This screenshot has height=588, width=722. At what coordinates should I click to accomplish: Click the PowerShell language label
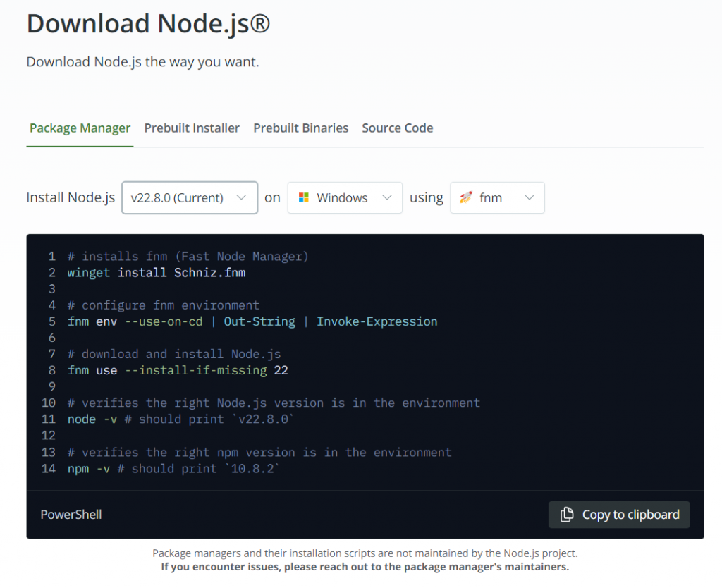pyautogui.click(x=71, y=515)
